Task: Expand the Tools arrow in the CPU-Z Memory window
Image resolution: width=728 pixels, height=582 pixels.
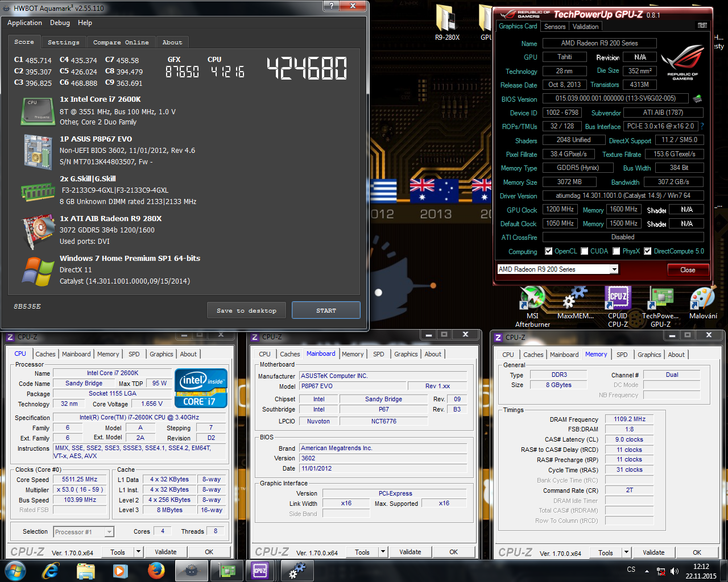Action: click(x=626, y=552)
